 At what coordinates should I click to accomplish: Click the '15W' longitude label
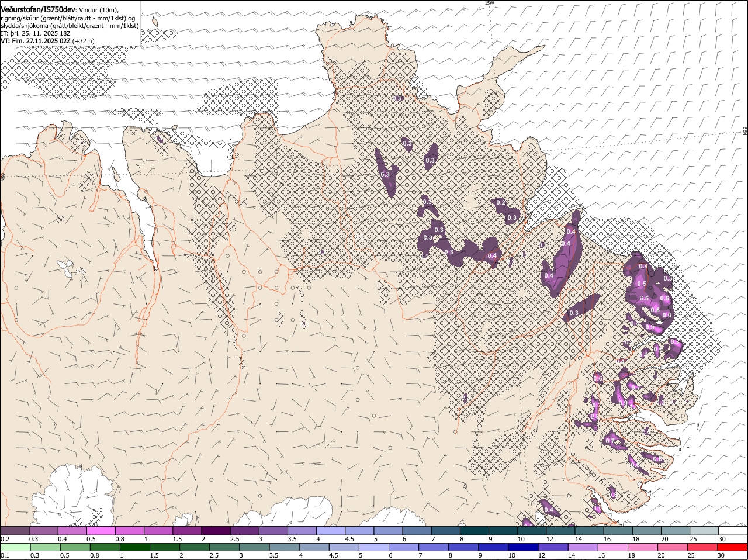click(x=489, y=3)
